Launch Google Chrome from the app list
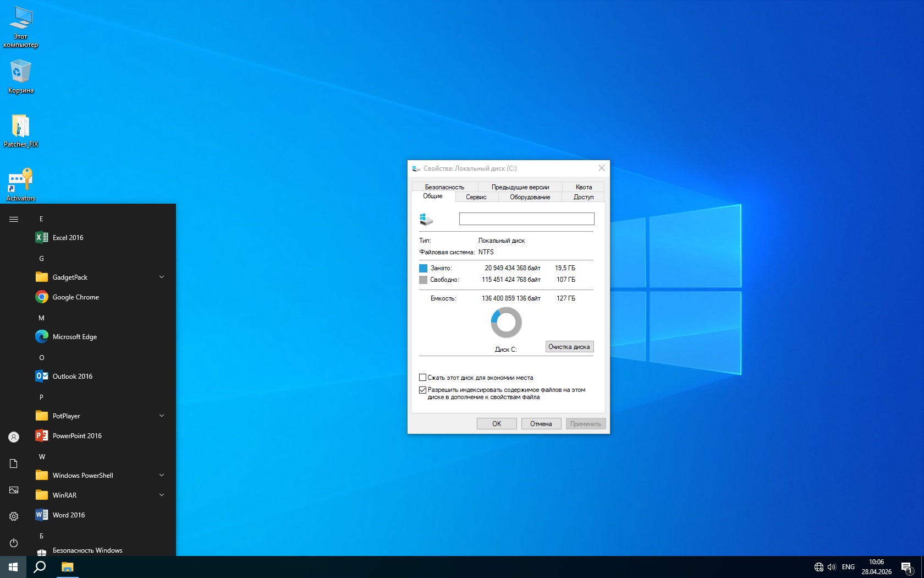This screenshot has height=578, width=924. coord(75,297)
